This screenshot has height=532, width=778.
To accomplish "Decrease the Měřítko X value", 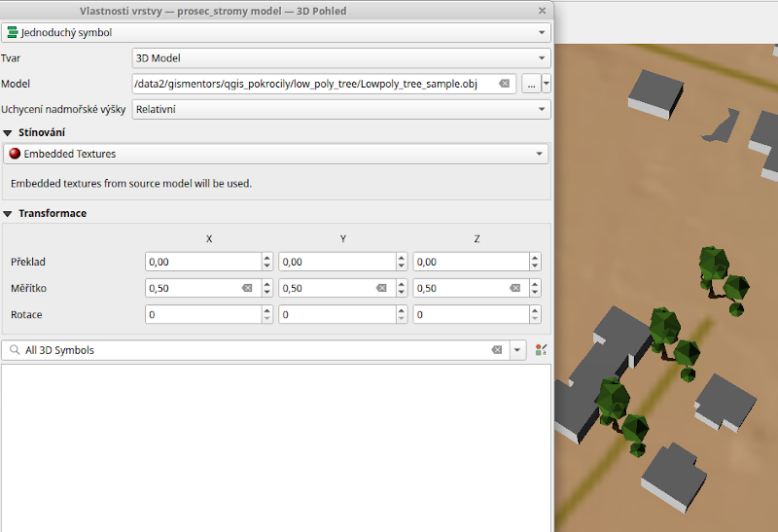I will (267, 293).
